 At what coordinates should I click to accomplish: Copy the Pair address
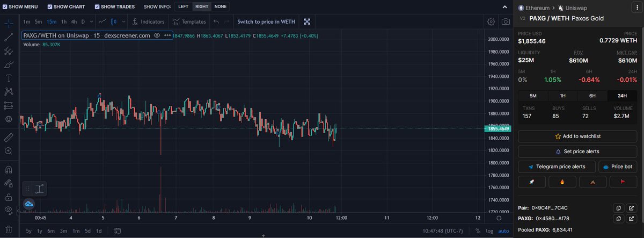click(x=618, y=208)
